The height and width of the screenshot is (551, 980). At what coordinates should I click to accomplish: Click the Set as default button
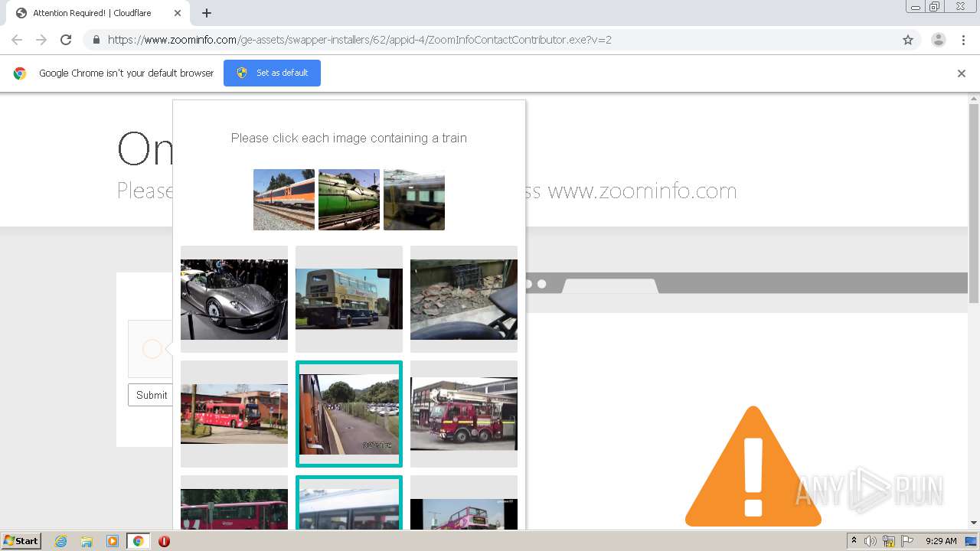[272, 73]
